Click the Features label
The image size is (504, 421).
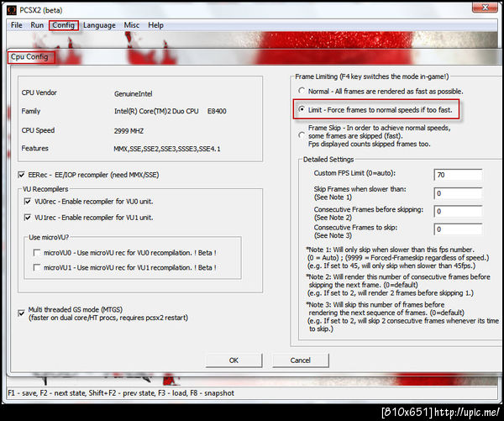pyautogui.click(x=34, y=148)
